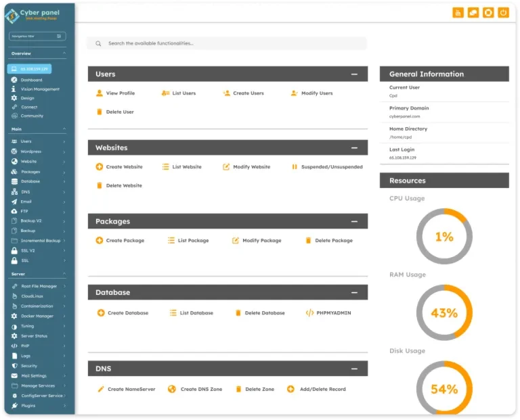Collapse the Websites panel
This screenshot has width=520, height=420.
tap(354, 147)
